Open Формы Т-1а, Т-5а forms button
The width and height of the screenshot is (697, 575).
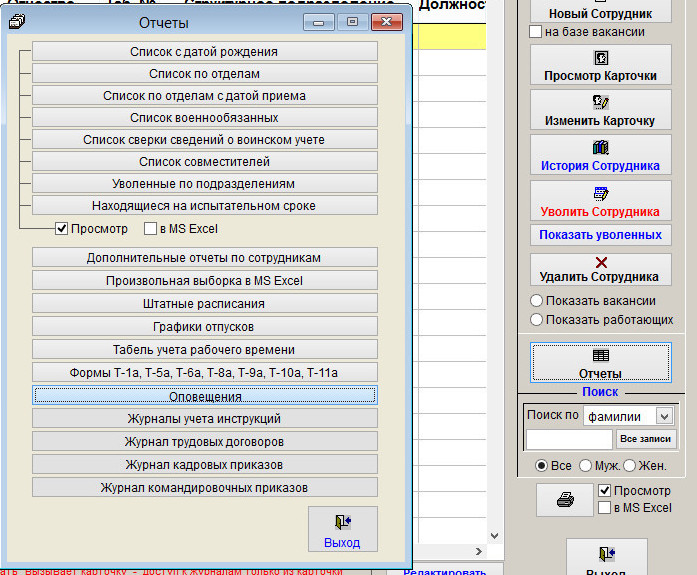205,372
